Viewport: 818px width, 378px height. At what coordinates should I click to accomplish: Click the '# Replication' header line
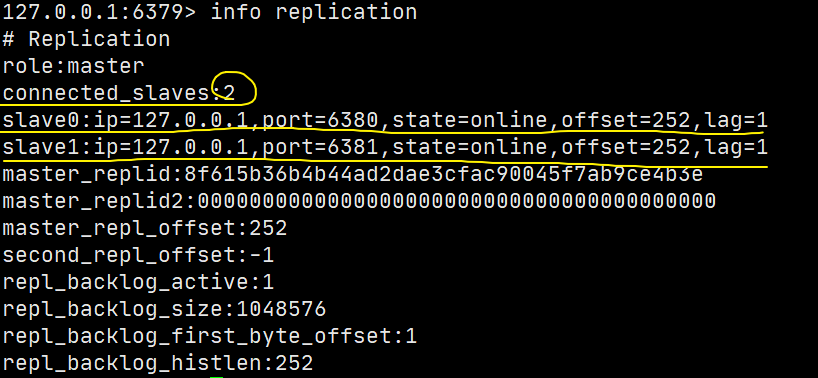(86, 39)
